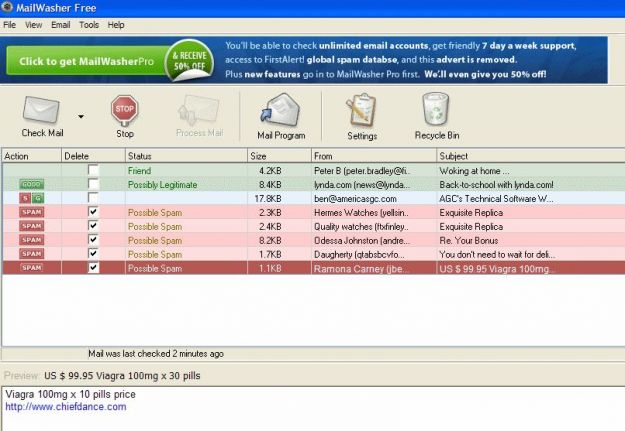Open the Email menu
Screen dimensions: 625x431
[x=61, y=25]
